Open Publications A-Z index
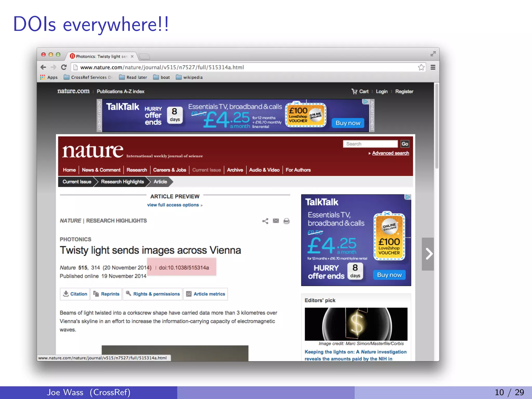Screen dimensions: 532x399 [x=121, y=91]
